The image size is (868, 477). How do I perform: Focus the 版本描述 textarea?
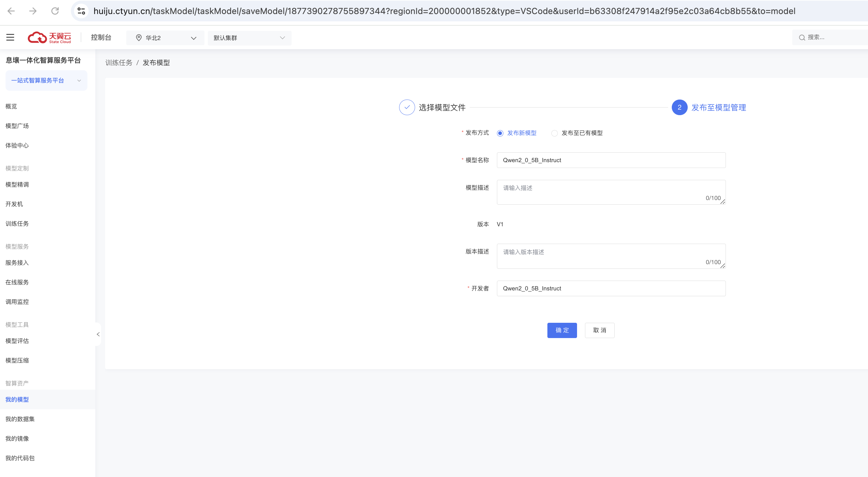pos(611,256)
